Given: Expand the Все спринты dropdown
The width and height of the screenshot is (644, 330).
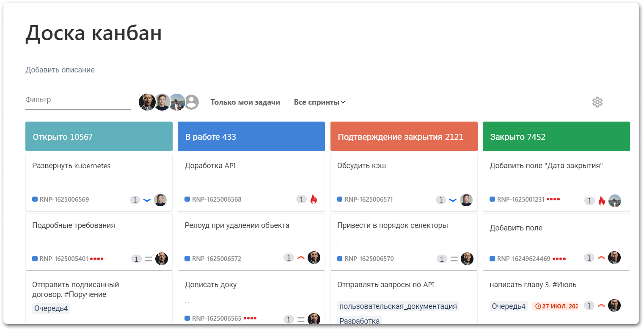Looking at the screenshot, I should click(319, 102).
